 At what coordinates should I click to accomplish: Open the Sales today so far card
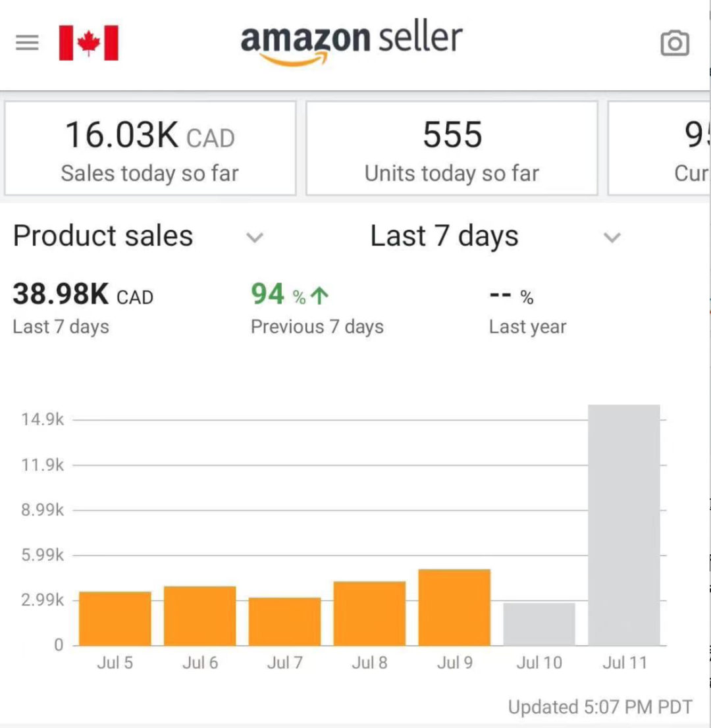point(150,148)
